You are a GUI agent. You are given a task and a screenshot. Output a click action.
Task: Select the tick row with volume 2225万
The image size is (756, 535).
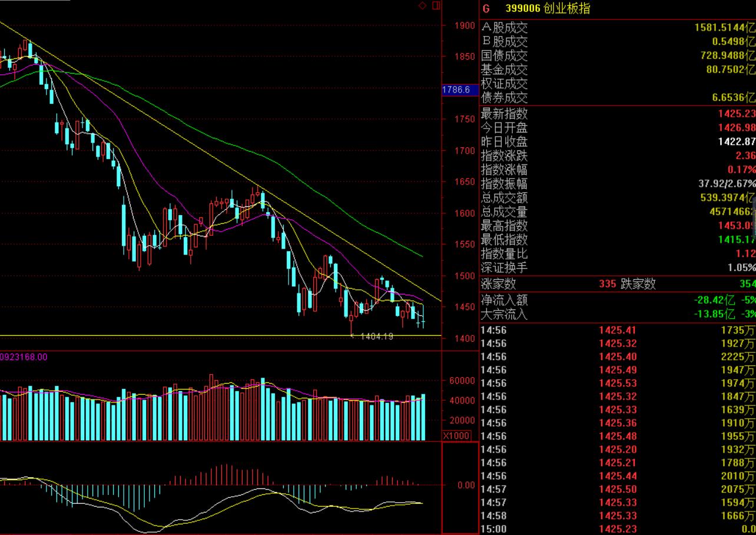[618, 356]
